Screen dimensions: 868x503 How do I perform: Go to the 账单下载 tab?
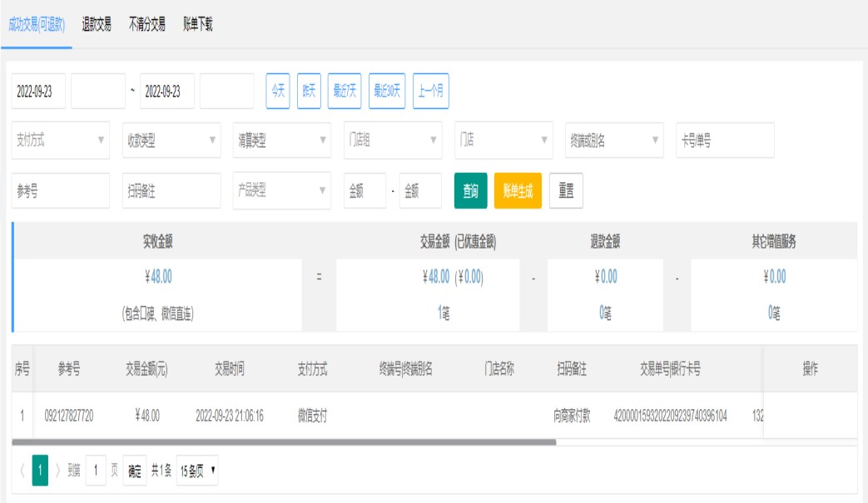tap(198, 24)
